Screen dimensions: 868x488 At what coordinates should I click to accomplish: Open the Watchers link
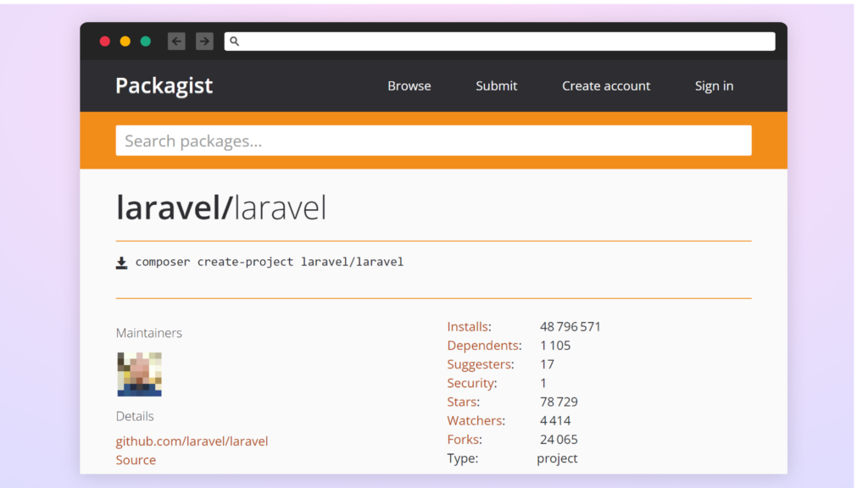(475, 420)
